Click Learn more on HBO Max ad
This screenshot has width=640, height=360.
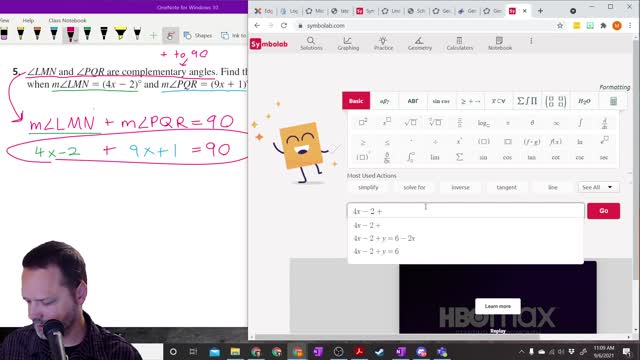498,306
